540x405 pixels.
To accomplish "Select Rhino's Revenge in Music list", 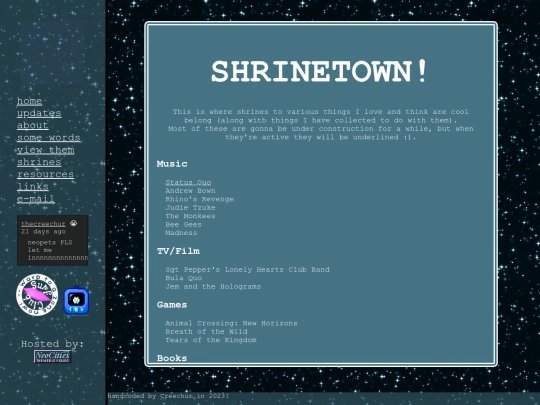I will click(x=199, y=199).
